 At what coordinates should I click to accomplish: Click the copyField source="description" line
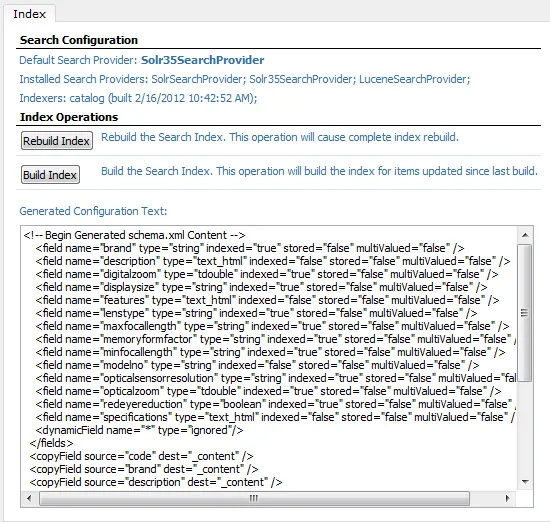156,482
